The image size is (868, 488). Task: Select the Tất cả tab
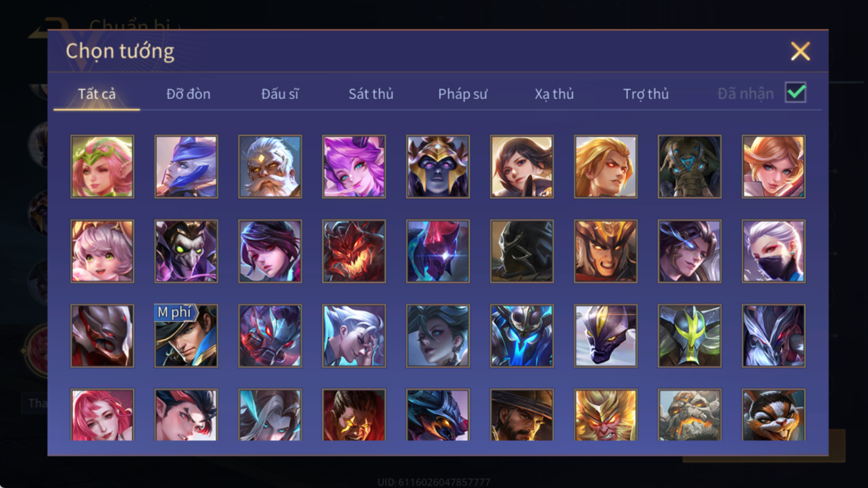coord(97,94)
